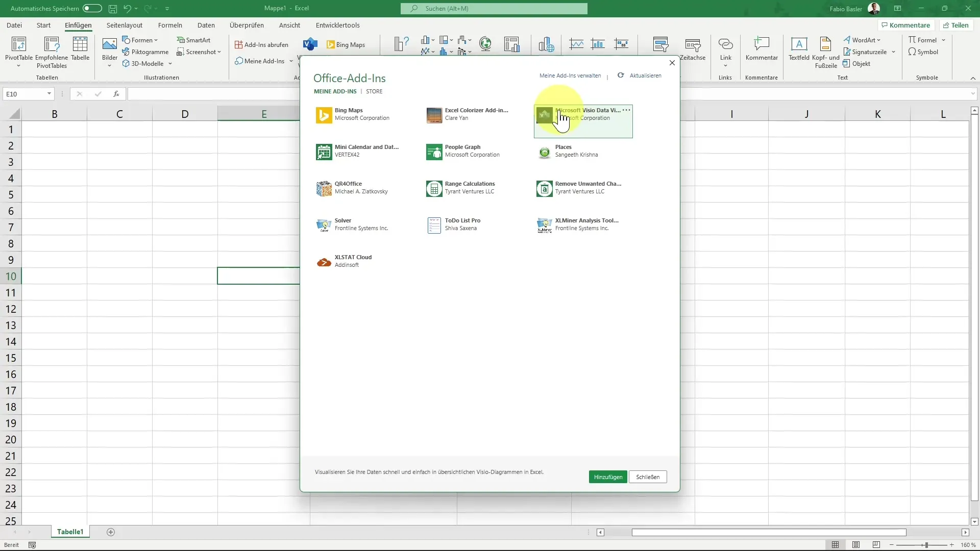Click the Aktualisieren refresh icon
The height and width of the screenshot is (551, 980).
tap(621, 75)
